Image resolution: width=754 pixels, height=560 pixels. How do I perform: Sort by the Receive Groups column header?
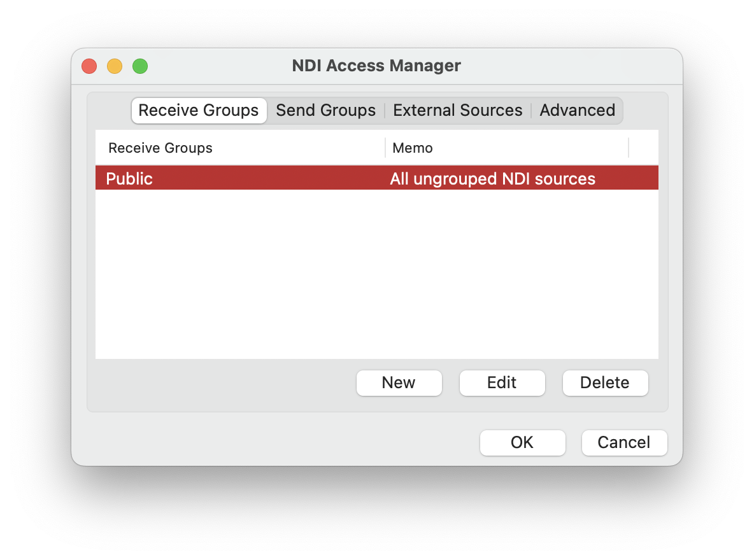coord(160,148)
